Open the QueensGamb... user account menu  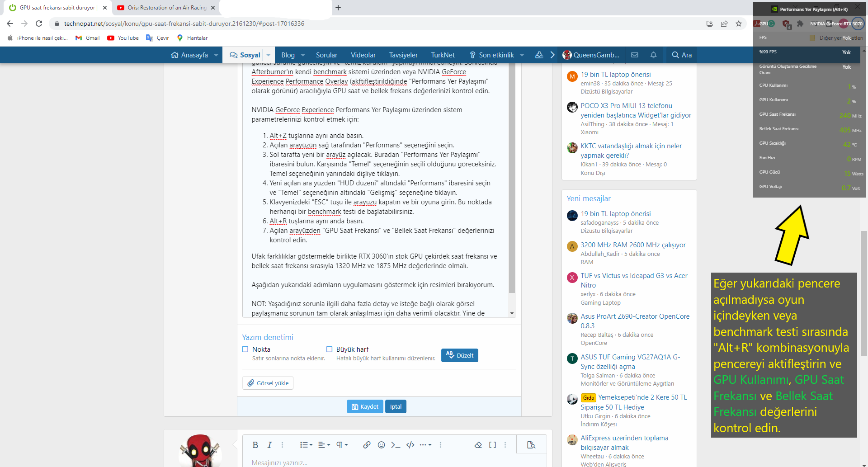pyautogui.click(x=591, y=55)
